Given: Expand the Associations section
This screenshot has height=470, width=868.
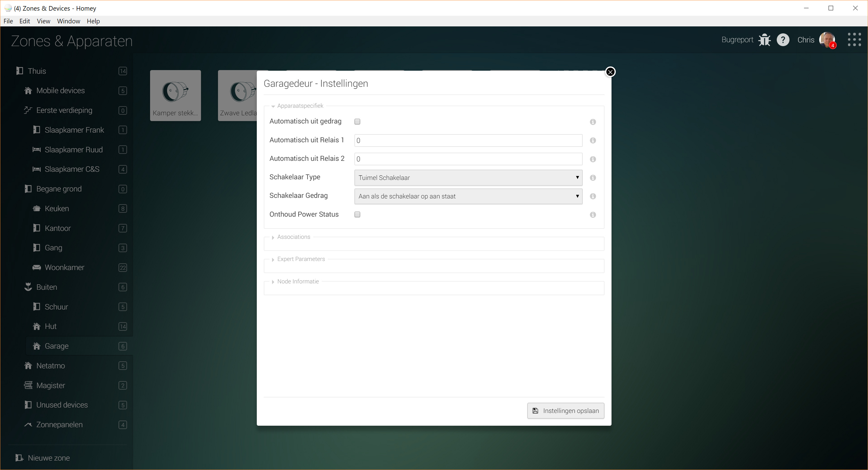Looking at the screenshot, I should (x=293, y=237).
